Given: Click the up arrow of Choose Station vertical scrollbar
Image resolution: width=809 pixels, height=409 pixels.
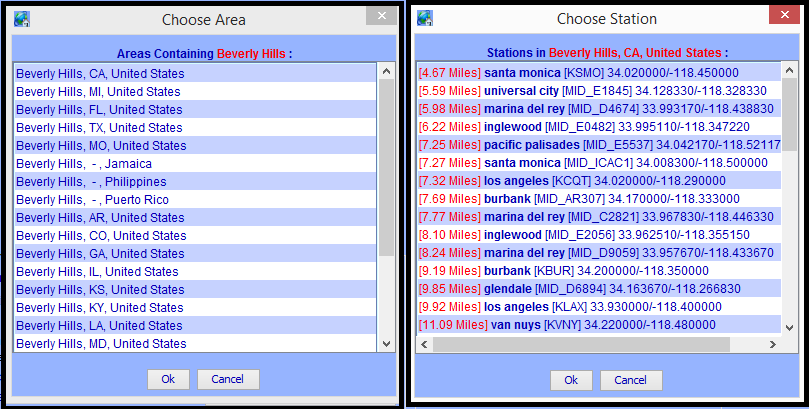Looking at the screenshot, I should [789, 71].
